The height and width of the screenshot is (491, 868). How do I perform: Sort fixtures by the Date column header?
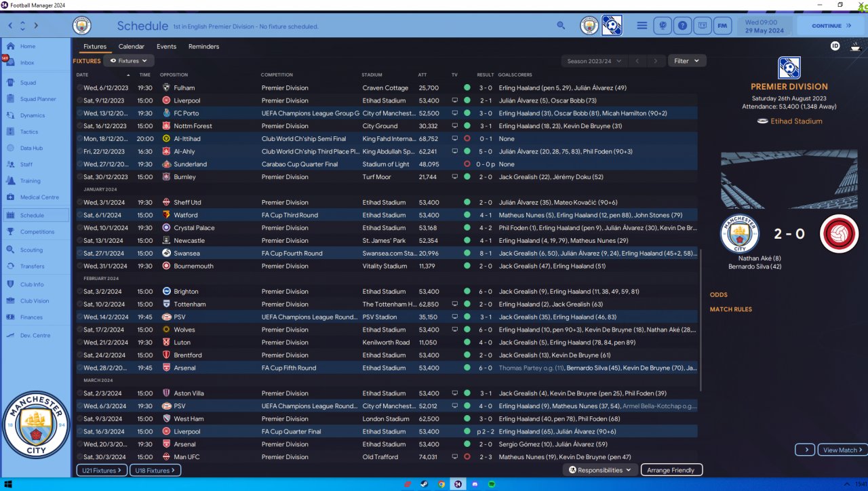click(82, 75)
